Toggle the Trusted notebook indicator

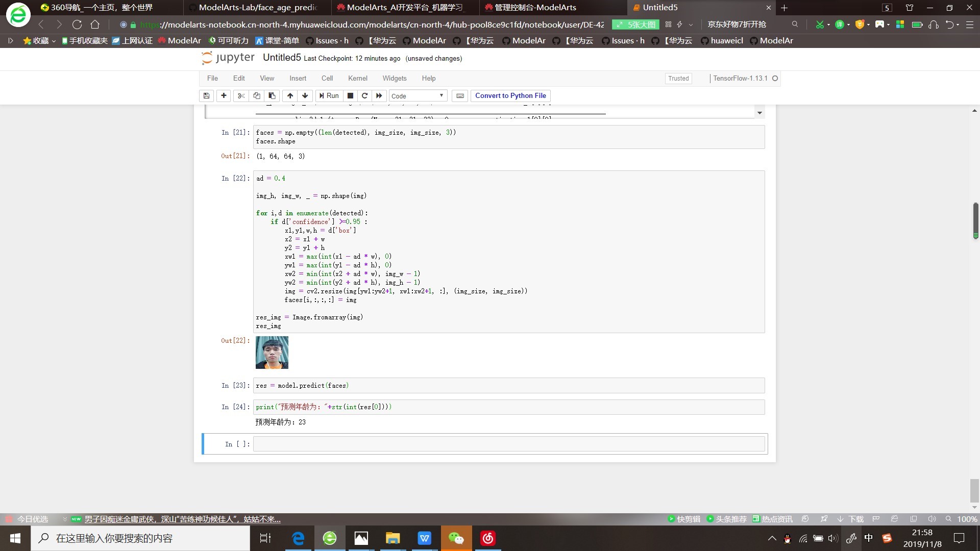(678, 78)
